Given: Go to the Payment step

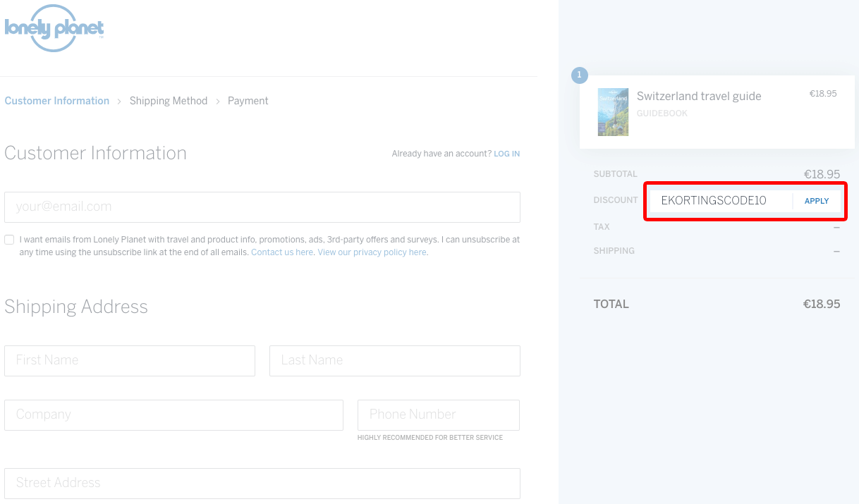Looking at the screenshot, I should [x=248, y=101].
